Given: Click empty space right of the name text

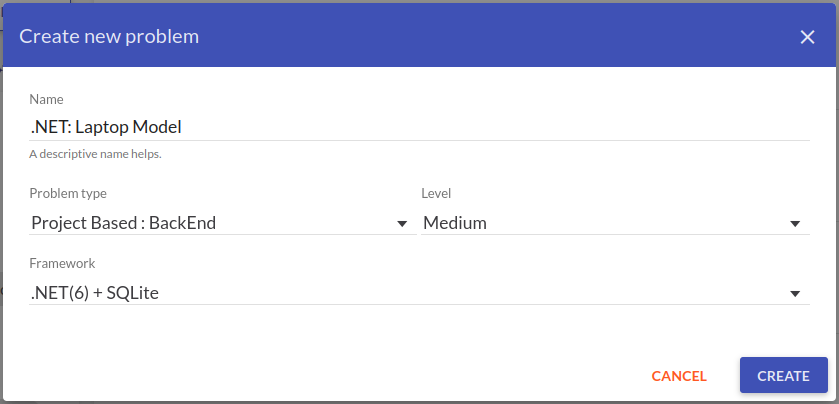Looking at the screenshot, I should (x=500, y=127).
